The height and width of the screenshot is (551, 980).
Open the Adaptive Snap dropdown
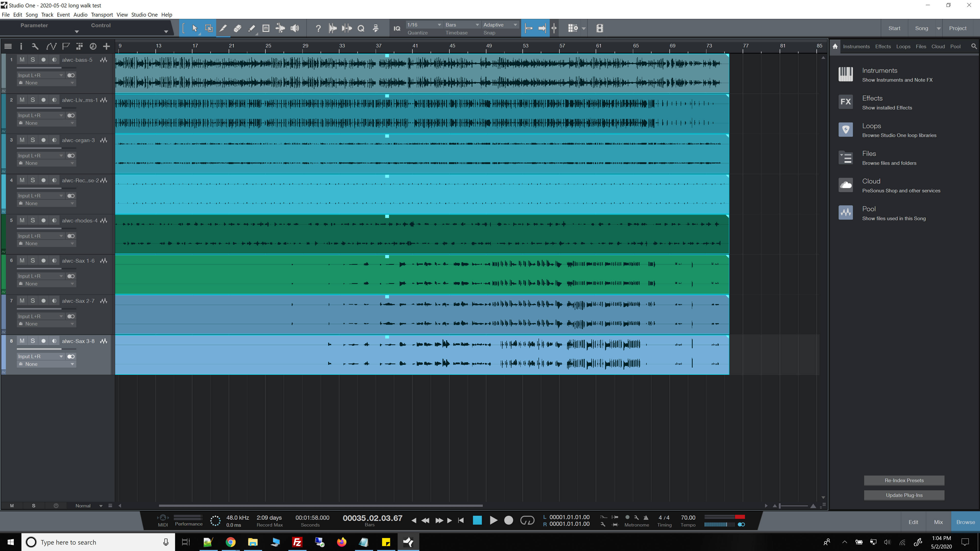click(x=500, y=25)
